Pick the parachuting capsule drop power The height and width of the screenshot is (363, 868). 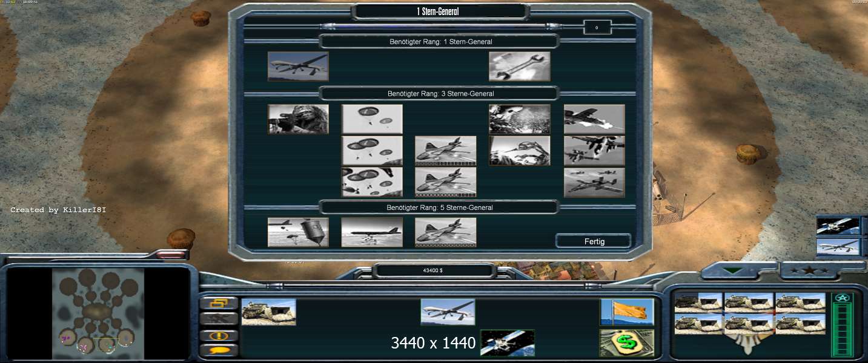(x=298, y=232)
